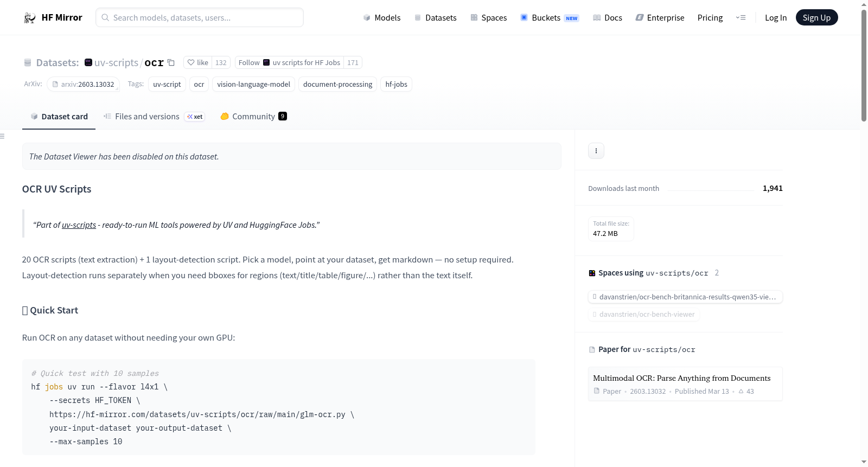Open the davanstrien/ocr-bench-britannica-results space
The height and width of the screenshot is (467, 868).
tap(685, 297)
